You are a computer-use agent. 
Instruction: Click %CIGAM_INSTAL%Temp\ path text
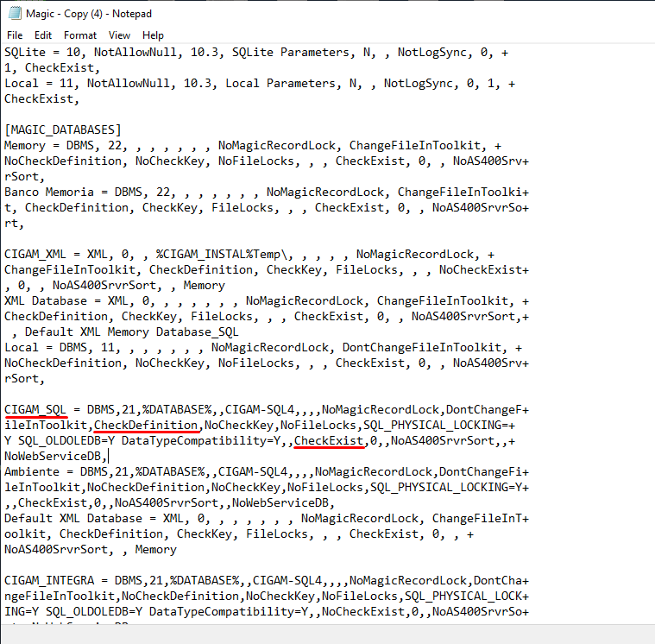222,254
